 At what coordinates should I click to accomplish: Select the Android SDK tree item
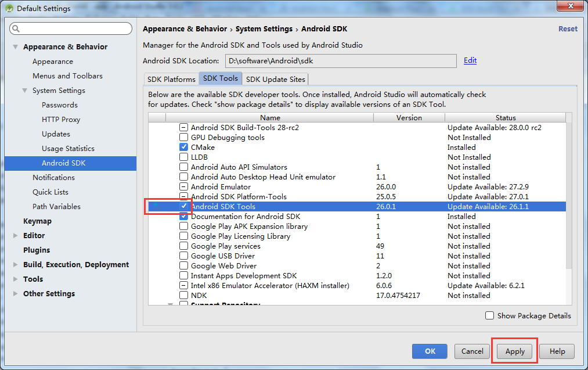[x=70, y=163]
